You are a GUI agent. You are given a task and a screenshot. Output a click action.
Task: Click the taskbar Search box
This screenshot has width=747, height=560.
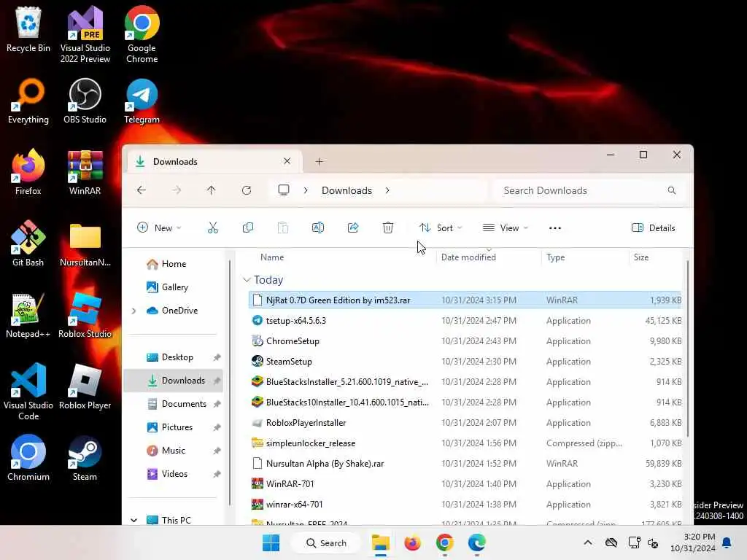327,542
